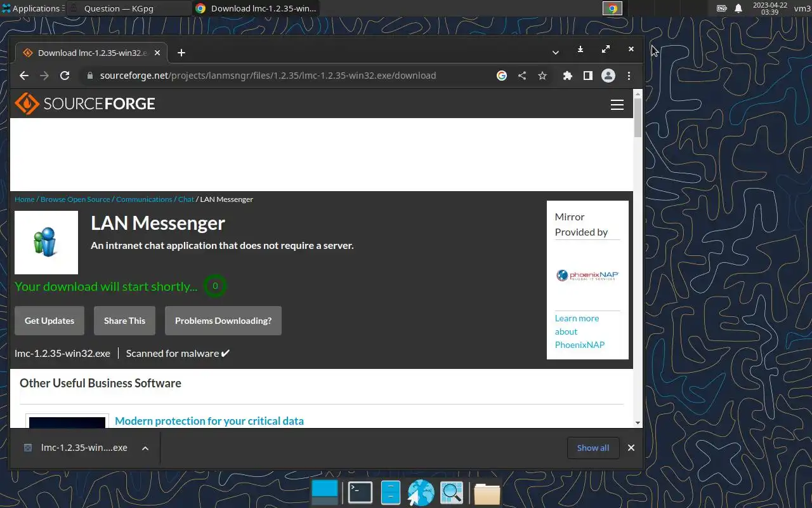Click the window download arrow icon
Viewport: 812px width, 508px height.
click(580, 49)
